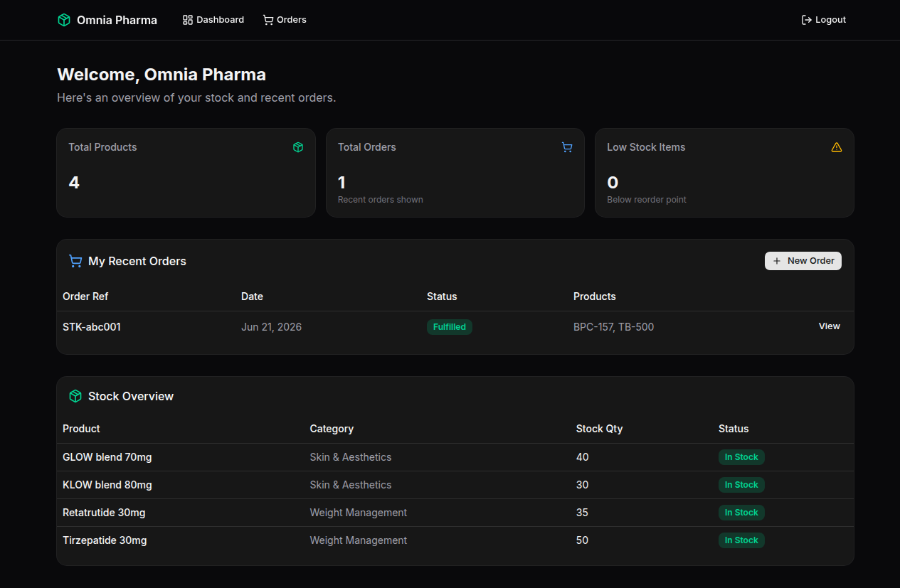Click the Tirzepatide 30mg product name
The width and height of the screenshot is (900, 588).
click(x=105, y=540)
